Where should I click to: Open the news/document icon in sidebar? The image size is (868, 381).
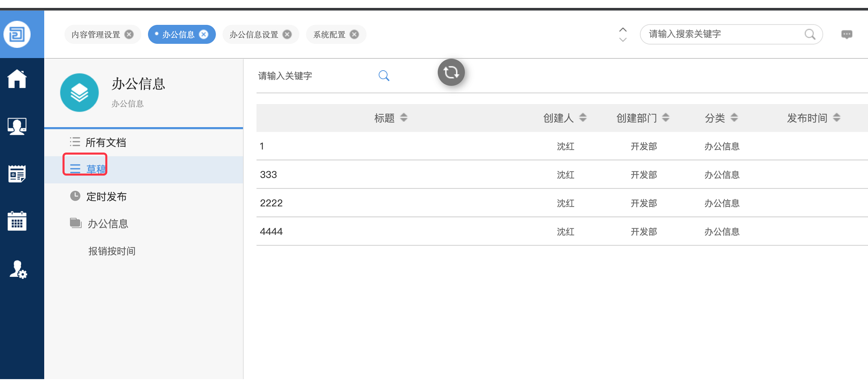tap(17, 173)
